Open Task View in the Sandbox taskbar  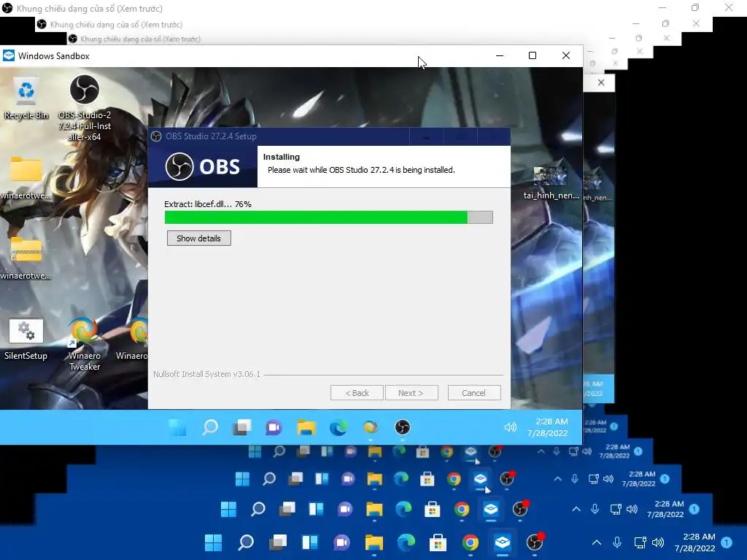tap(242, 427)
